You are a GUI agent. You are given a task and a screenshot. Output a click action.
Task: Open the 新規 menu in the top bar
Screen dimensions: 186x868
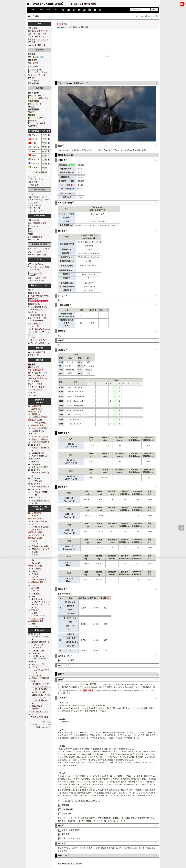click(x=41, y=10)
